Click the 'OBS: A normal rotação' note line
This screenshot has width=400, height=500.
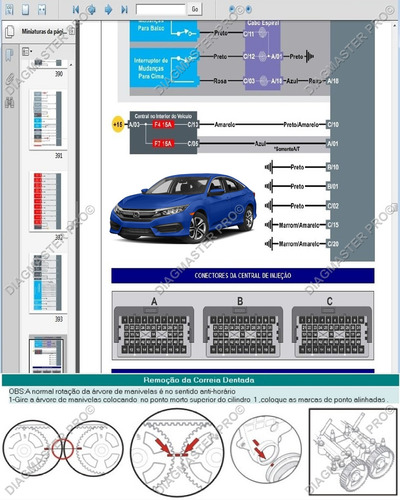pyautogui.click(x=122, y=391)
